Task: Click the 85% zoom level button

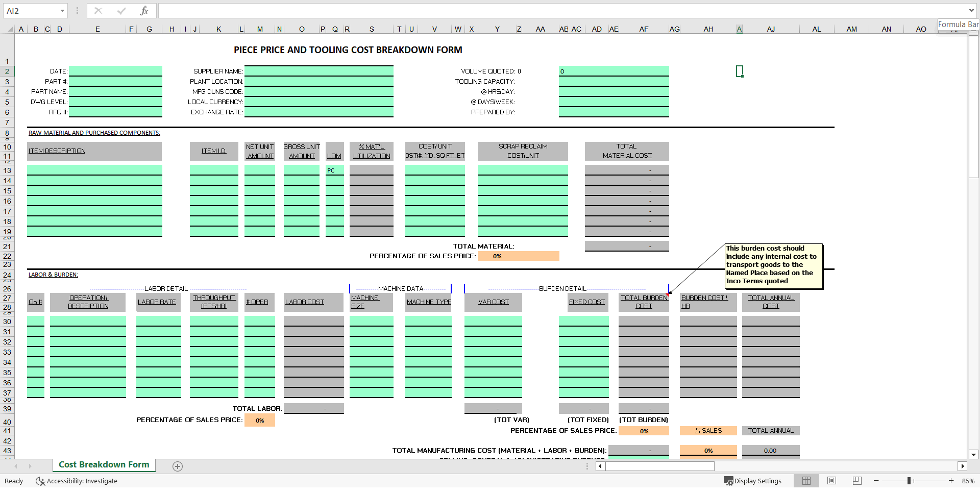Action: point(968,481)
